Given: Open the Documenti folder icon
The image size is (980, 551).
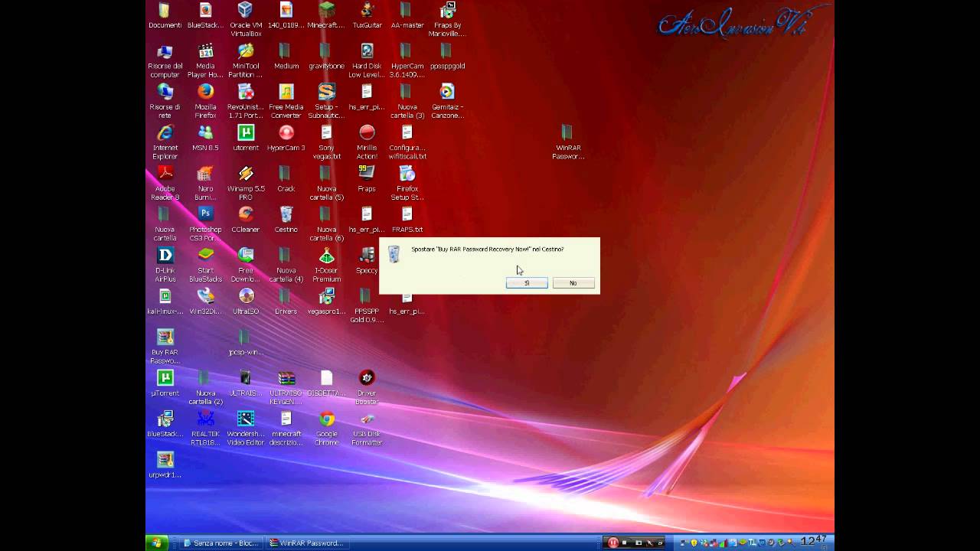Looking at the screenshot, I should click(165, 16).
